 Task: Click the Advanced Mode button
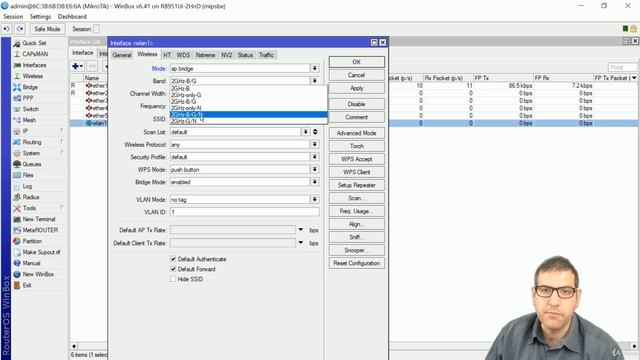click(x=356, y=133)
